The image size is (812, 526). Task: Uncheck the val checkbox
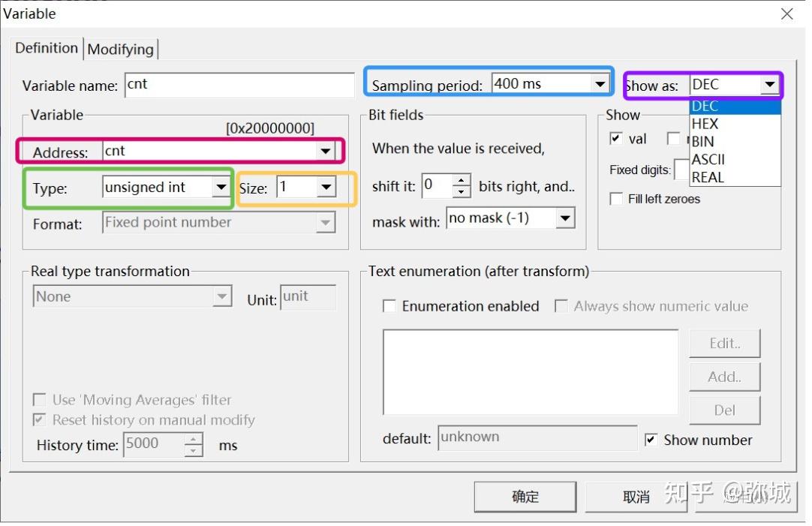tap(618, 139)
